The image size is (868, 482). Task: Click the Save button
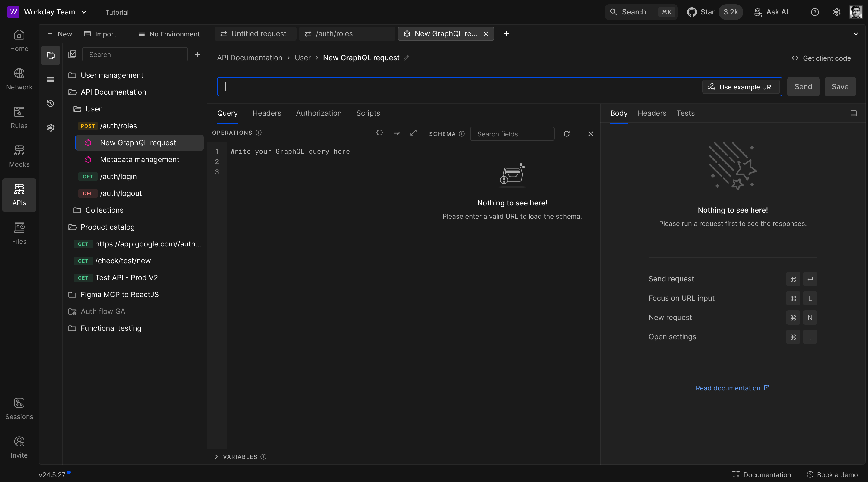pyautogui.click(x=840, y=86)
